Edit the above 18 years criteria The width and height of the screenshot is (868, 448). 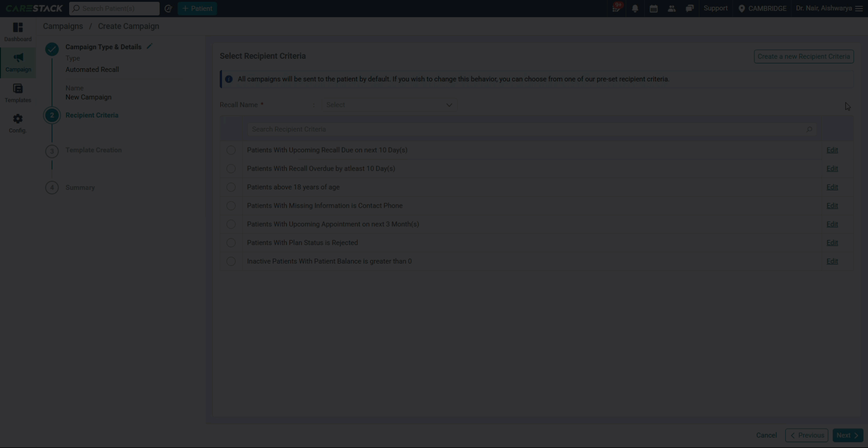click(x=832, y=187)
